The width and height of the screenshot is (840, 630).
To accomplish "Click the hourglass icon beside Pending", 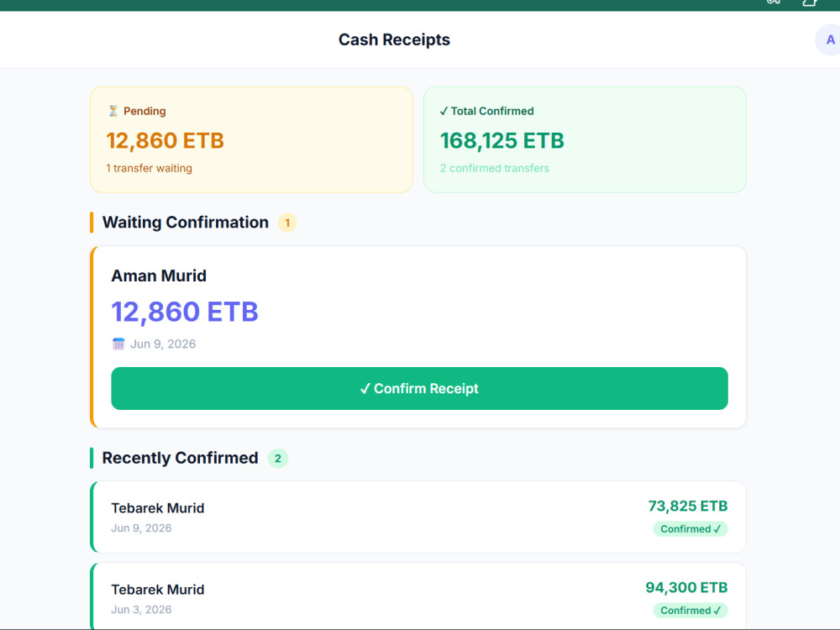I will [113, 111].
